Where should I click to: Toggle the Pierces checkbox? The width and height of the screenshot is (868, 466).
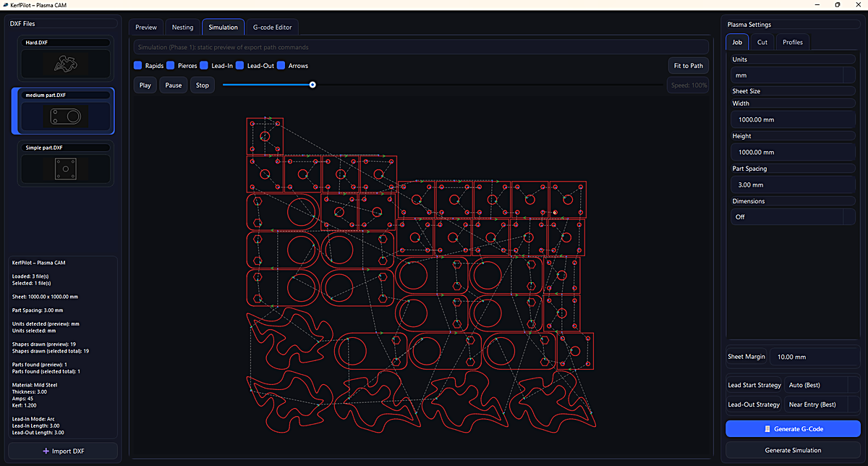pyautogui.click(x=171, y=65)
